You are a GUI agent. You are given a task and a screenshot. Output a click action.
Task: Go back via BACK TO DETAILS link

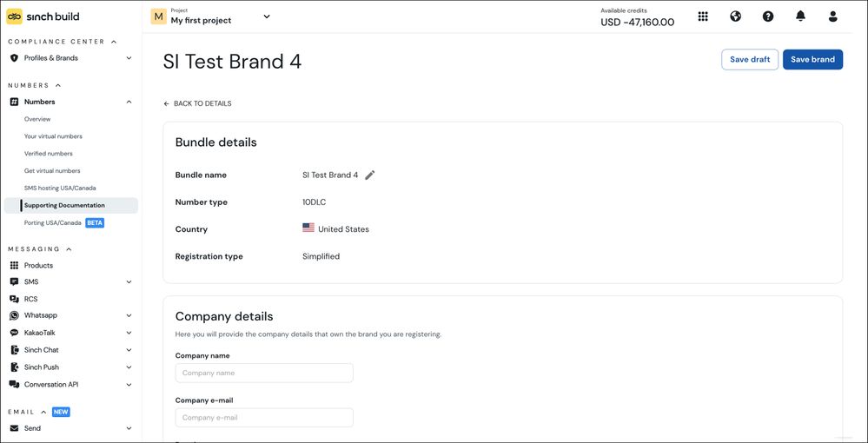(x=197, y=103)
